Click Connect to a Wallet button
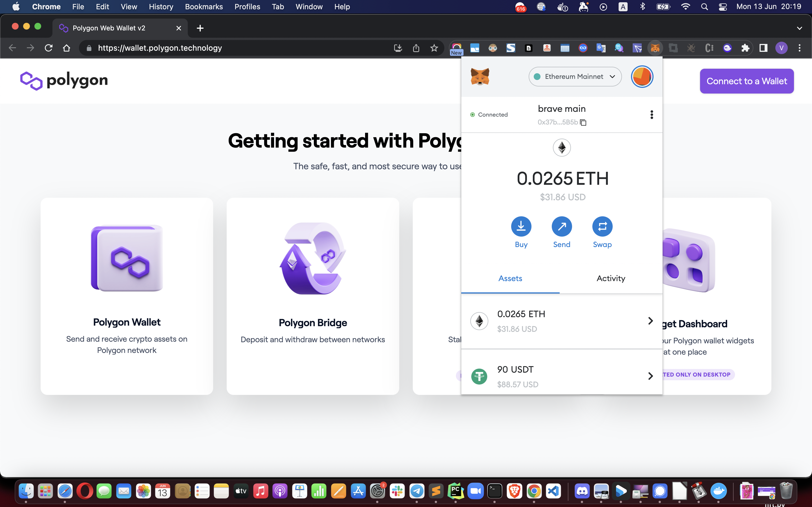This screenshot has width=812, height=507. [x=746, y=81]
